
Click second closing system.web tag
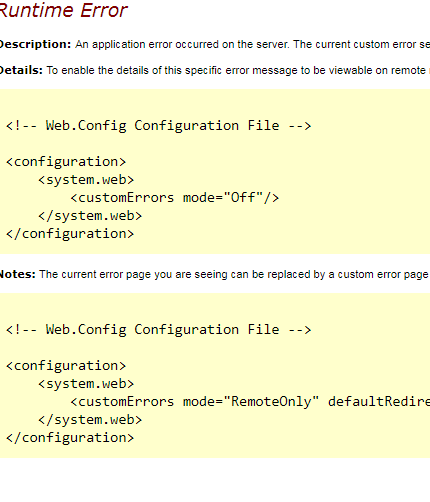[x=90, y=420]
